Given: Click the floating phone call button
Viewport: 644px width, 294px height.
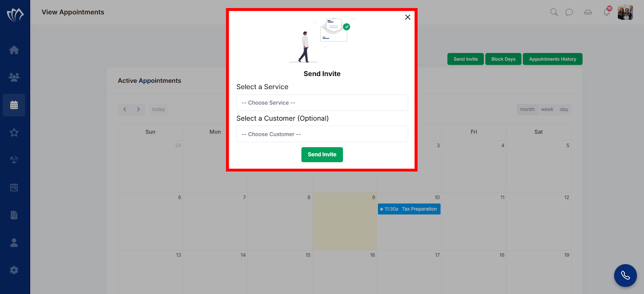Looking at the screenshot, I should click(x=625, y=275).
